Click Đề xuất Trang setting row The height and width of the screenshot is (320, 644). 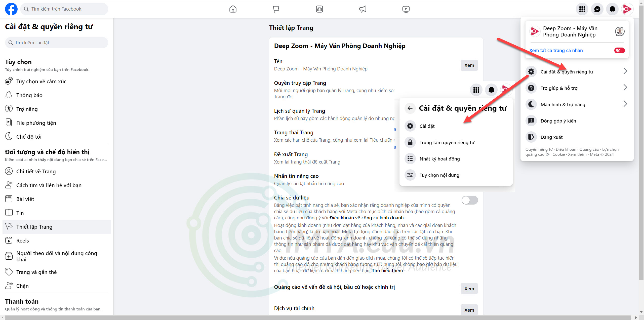(x=334, y=158)
